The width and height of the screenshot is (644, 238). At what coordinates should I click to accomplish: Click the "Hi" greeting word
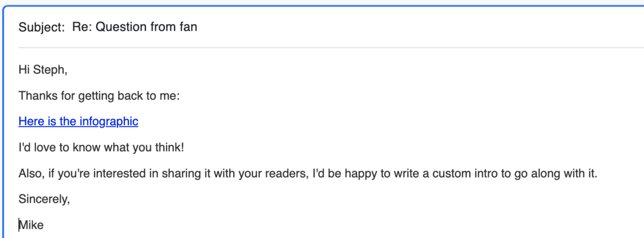[24, 69]
